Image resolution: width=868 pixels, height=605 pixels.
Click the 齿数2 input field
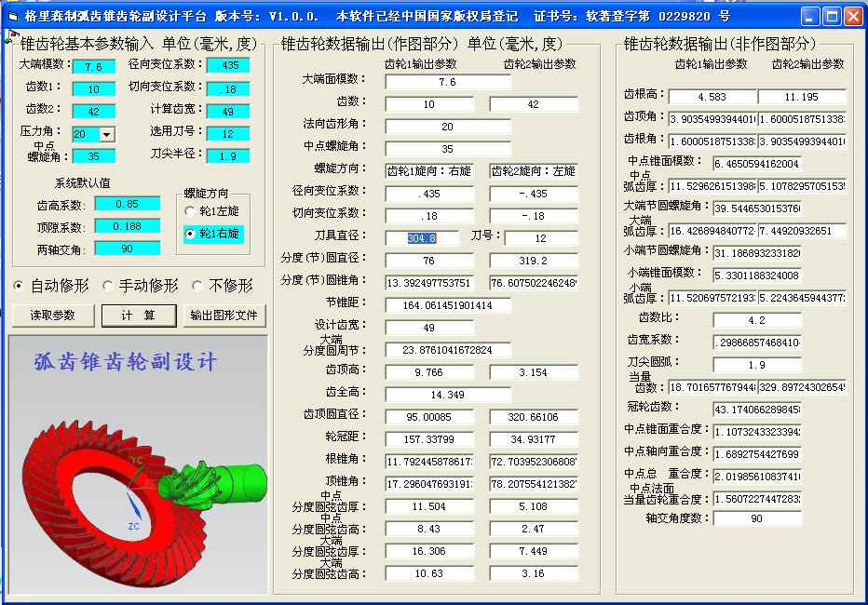93,112
